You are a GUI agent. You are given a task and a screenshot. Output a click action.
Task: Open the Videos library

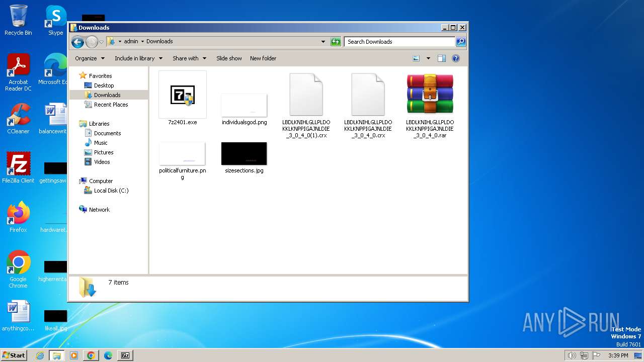pos(102,162)
